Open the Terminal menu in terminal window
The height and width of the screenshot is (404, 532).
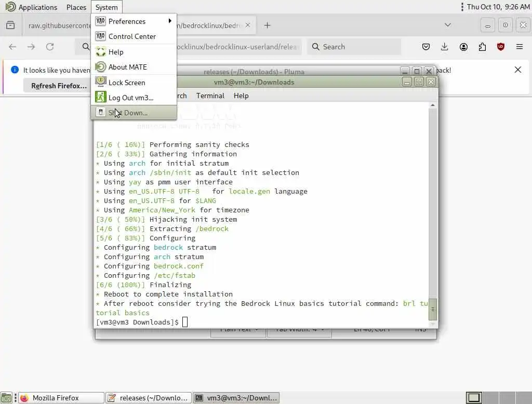[x=210, y=96]
